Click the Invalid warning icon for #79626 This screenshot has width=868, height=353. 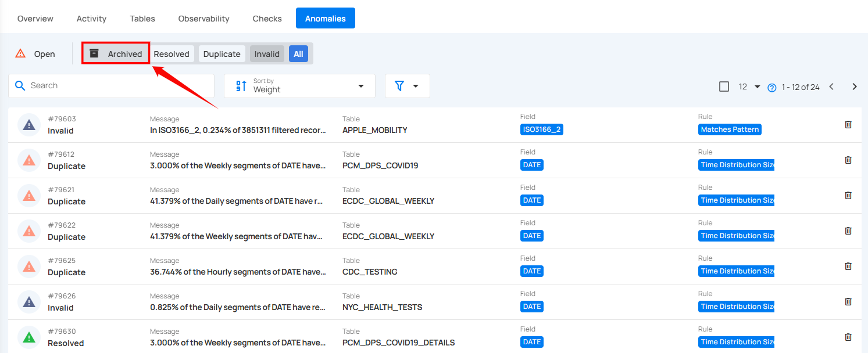[x=28, y=302]
